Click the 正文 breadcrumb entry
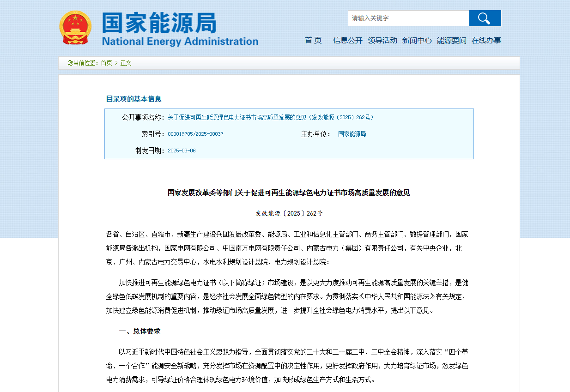570x392 pixels. pyautogui.click(x=126, y=62)
